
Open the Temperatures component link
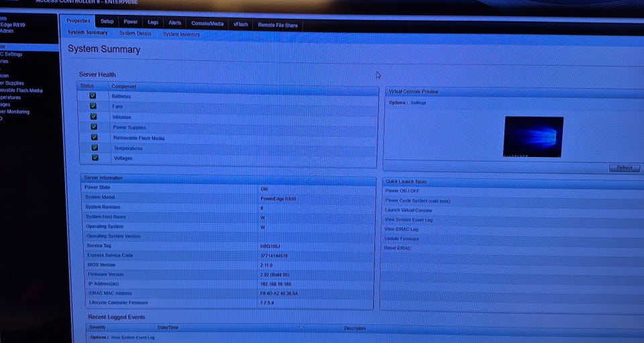(128, 148)
